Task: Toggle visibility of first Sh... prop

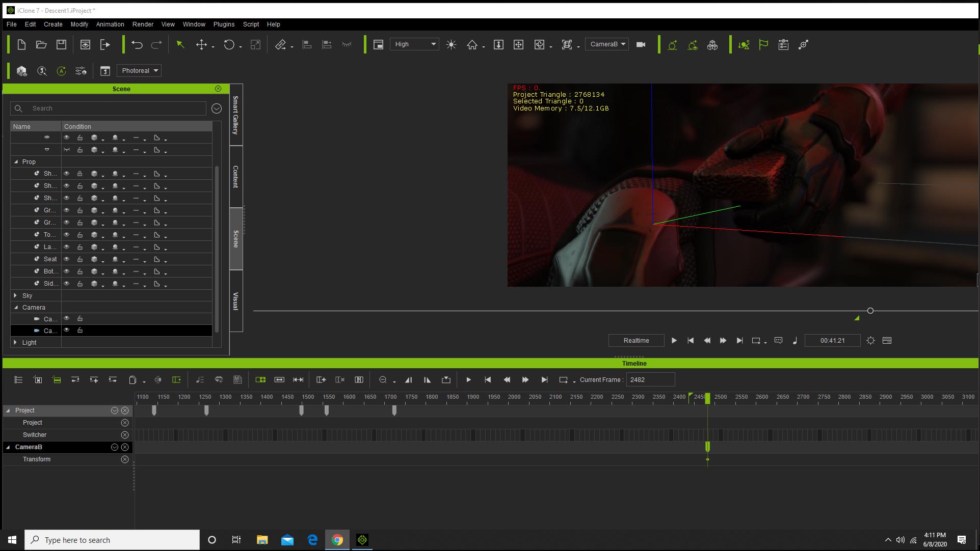Action: [66, 173]
